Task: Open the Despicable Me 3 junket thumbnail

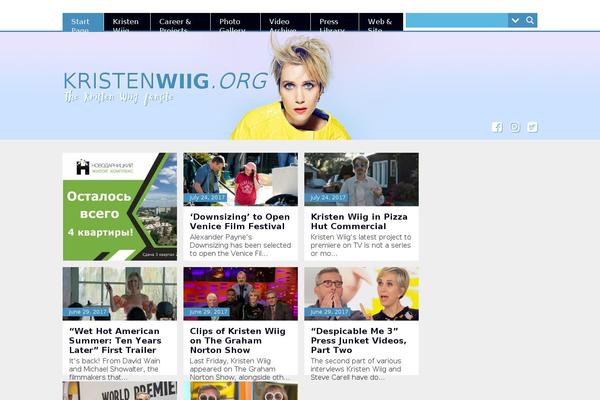Action: coord(361,294)
